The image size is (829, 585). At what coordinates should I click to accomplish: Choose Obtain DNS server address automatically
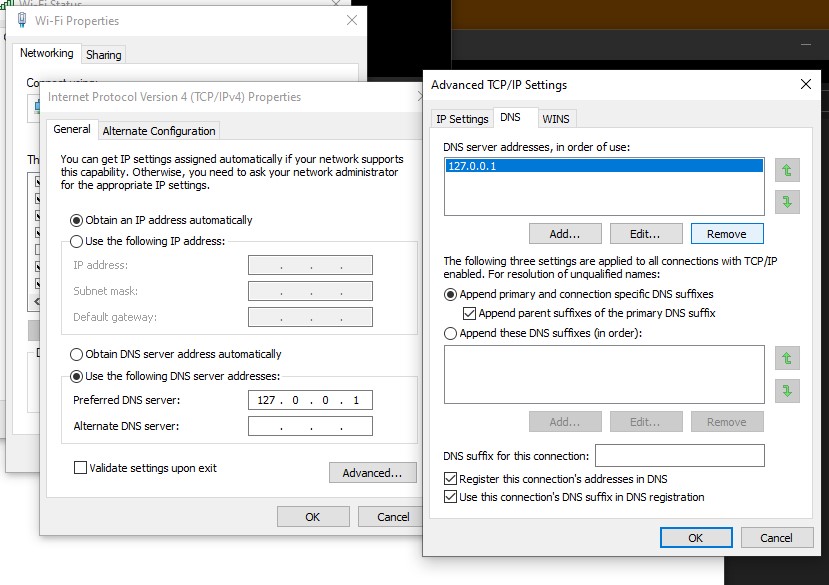[77, 354]
